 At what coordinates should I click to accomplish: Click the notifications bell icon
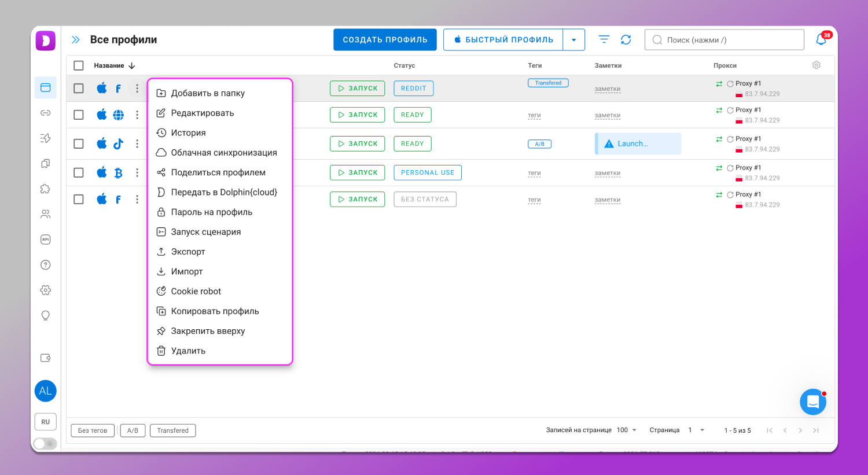coord(821,39)
